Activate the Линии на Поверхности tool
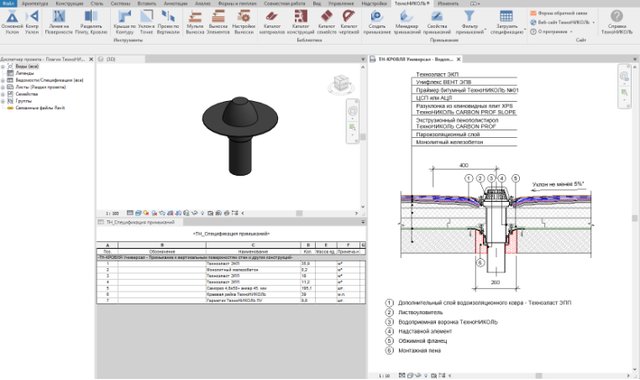The height and width of the screenshot is (380, 640). pos(59,22)
